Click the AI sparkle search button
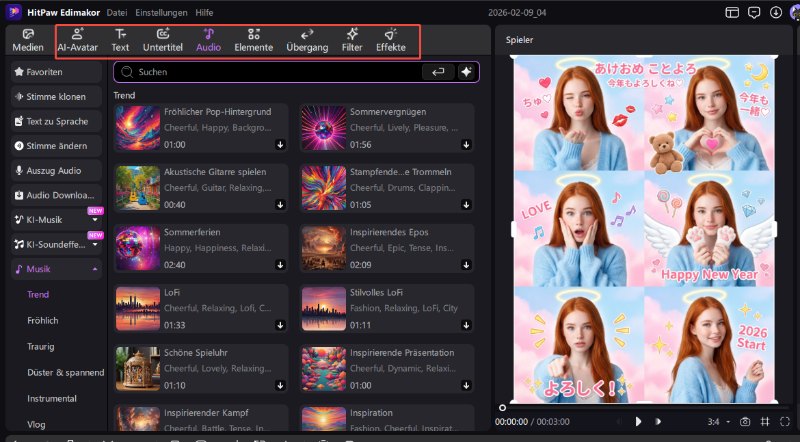 [466, 72]
